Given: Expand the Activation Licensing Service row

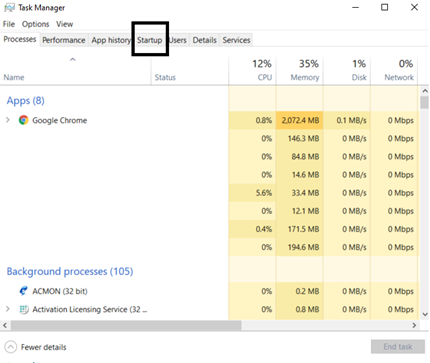Looking at the screenshot, I should [8, 309].
